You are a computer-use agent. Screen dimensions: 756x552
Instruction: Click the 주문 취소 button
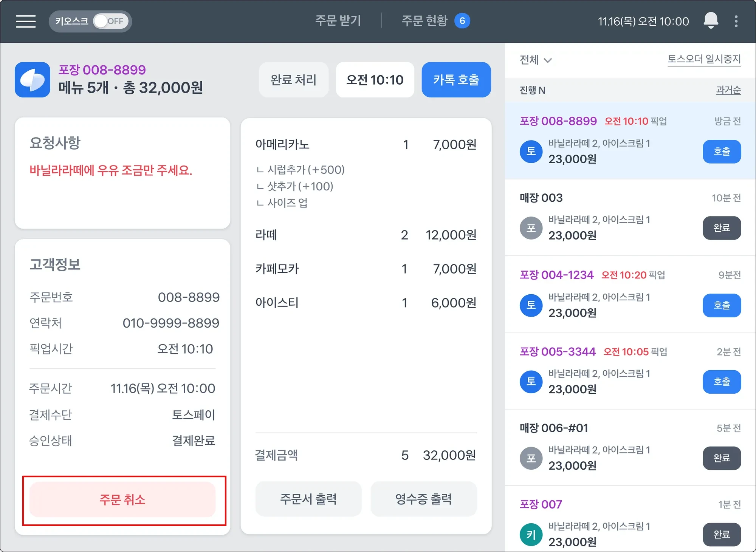122,499
